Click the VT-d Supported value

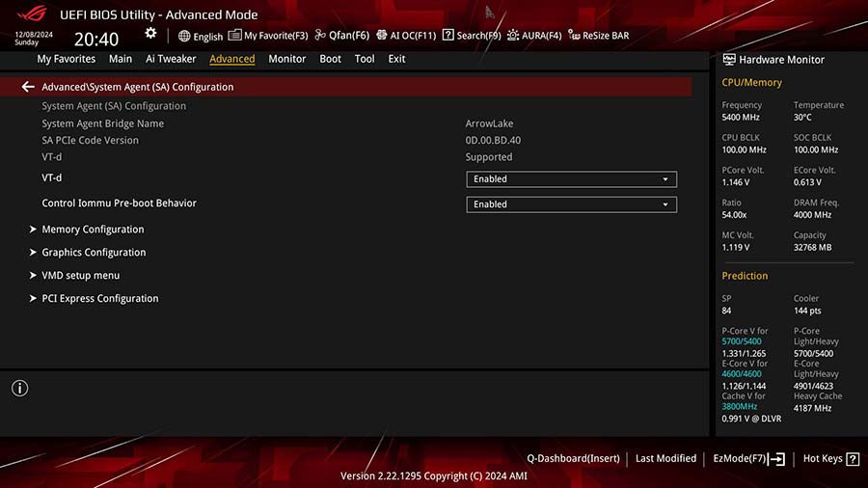click(489, 157)
